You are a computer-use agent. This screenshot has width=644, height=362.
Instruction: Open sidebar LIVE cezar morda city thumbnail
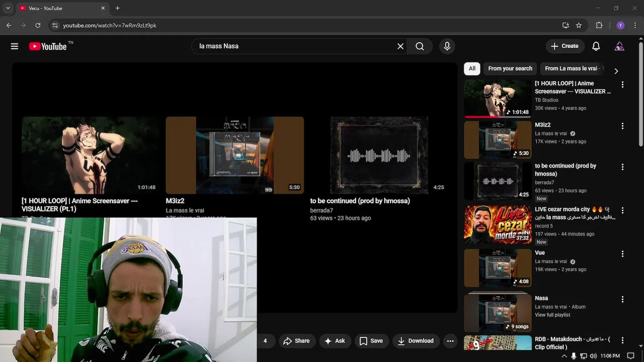498,225
